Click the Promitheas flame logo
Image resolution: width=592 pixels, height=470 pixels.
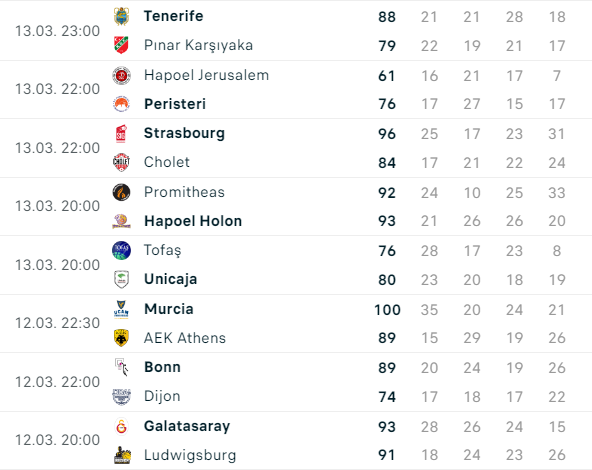(x=121, y=192)
